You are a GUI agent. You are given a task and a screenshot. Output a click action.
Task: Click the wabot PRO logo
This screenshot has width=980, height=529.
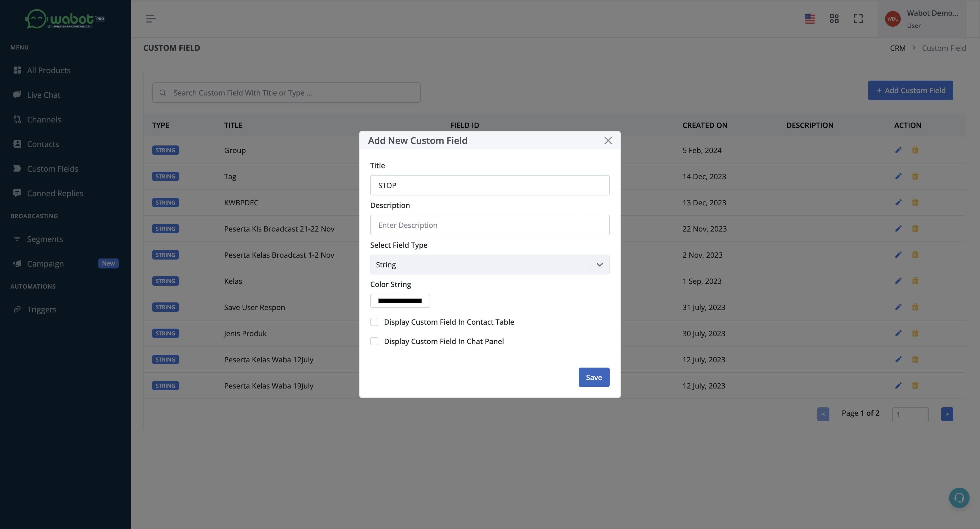(65, 19)
